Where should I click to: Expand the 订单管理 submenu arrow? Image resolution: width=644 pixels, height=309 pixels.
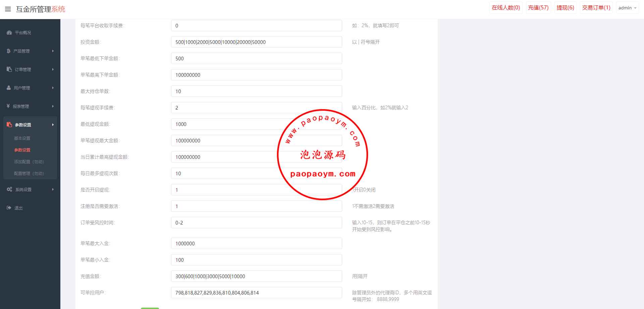point(53,69)
